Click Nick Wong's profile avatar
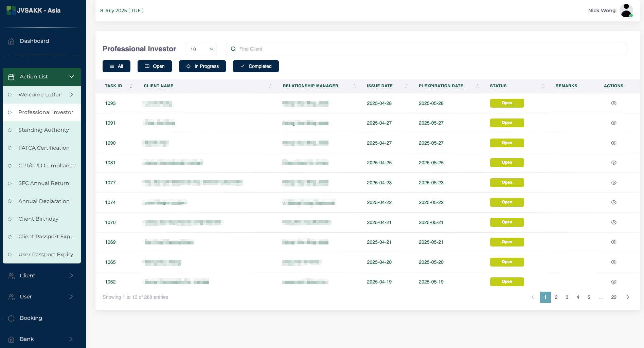644x348 pixels. pos(626,11)
